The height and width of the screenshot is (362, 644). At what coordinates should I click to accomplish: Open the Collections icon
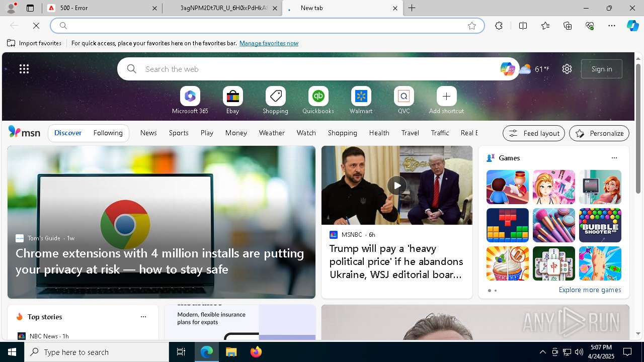pos(568,26)
